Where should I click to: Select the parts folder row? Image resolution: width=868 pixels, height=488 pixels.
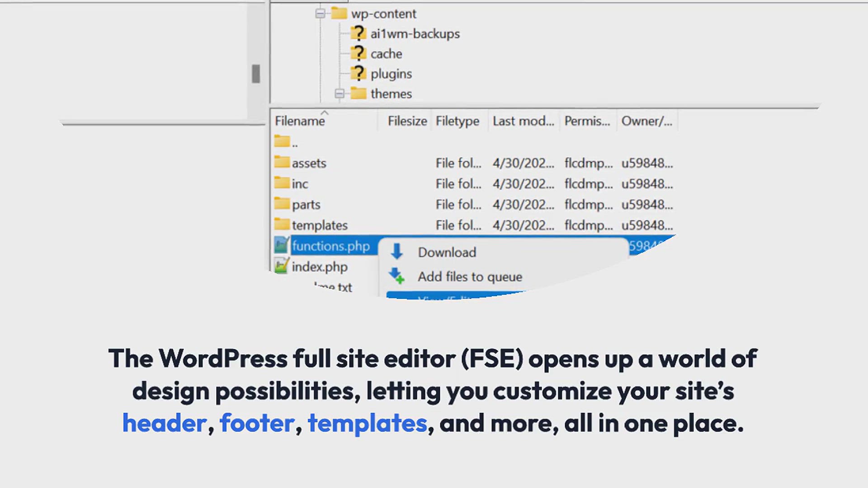[x=474, y=205]
